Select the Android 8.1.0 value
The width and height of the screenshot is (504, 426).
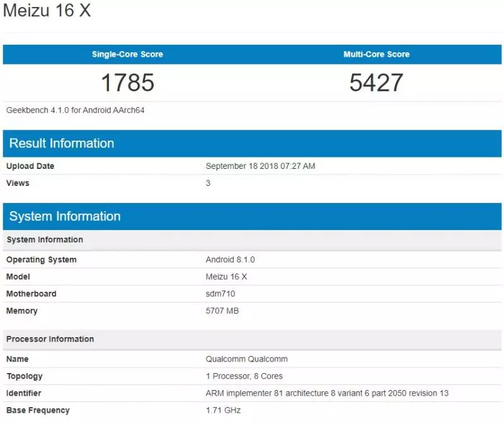coord(230,260)
